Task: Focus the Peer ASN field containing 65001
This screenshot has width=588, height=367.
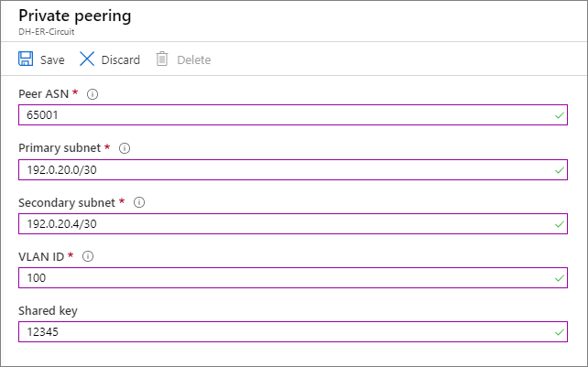Action: pos(275,115)
